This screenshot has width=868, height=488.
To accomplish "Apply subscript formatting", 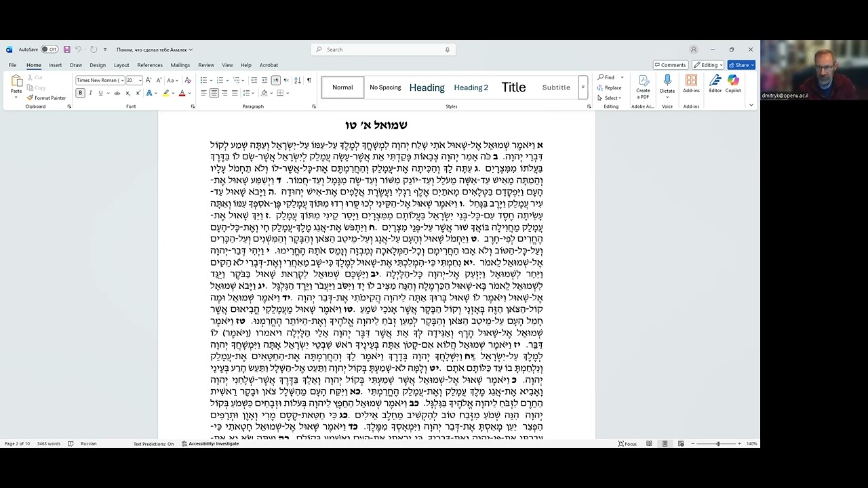I will 127,93.
